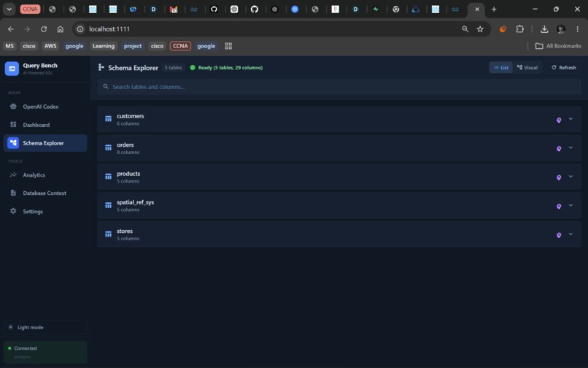Expand the orders table chevron

pyautogui.click(x=570, y=148)
